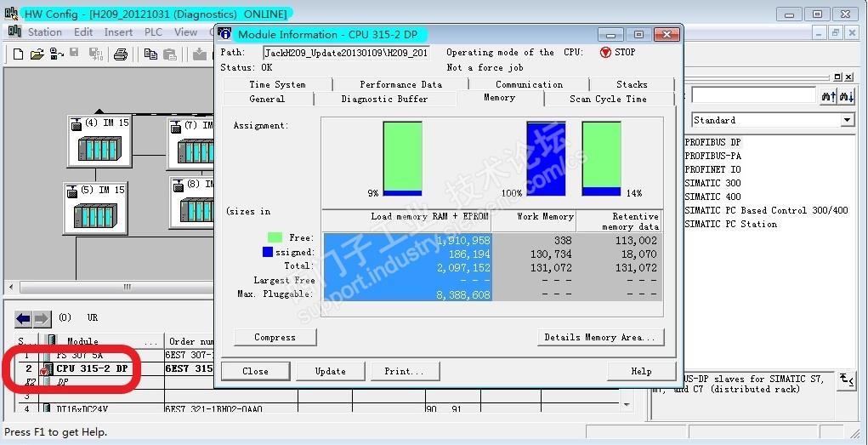Click scroll-down arrow of rack table
868x445 pixels.
626,405
